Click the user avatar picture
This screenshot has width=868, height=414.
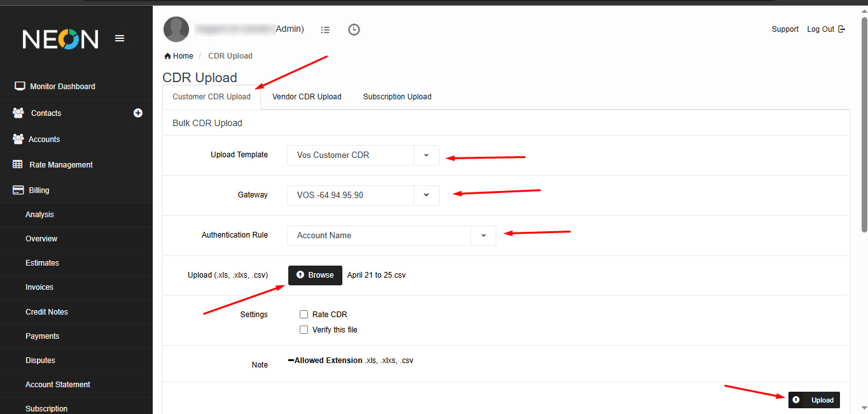coord(176,29)
